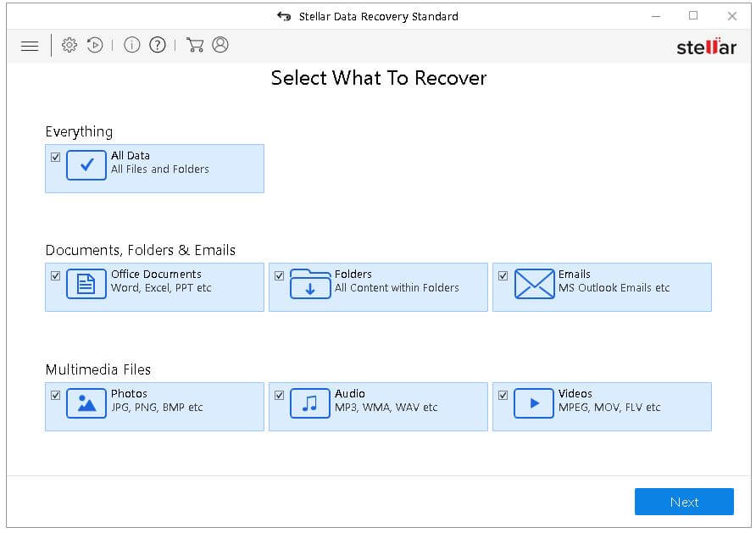Click the back arrow in title bar
The image size is (756, 533).
(284, 16)
